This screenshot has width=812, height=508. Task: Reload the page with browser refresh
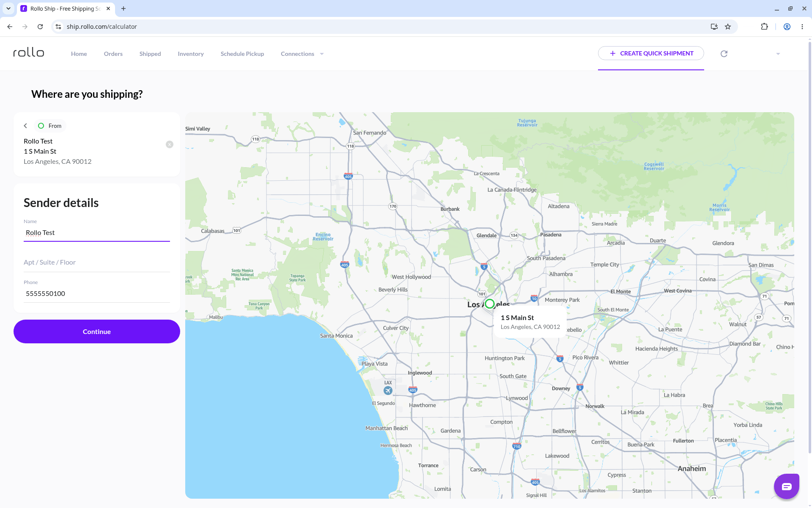(x=40, y=27)
